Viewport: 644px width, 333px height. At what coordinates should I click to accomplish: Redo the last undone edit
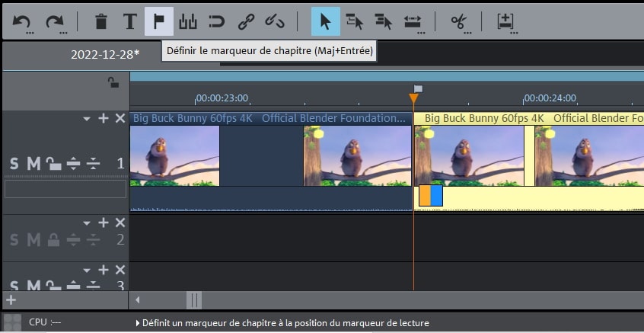pos(55,22)
